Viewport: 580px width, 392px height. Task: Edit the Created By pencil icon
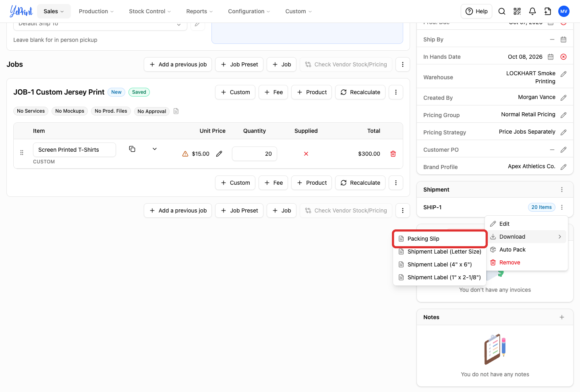[x=563, y=98]
